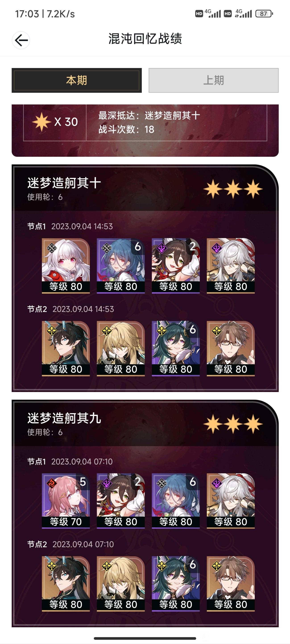
Task: Tap the Quantum element icon on 其十 silver-haired character
Action: (217, 248)
